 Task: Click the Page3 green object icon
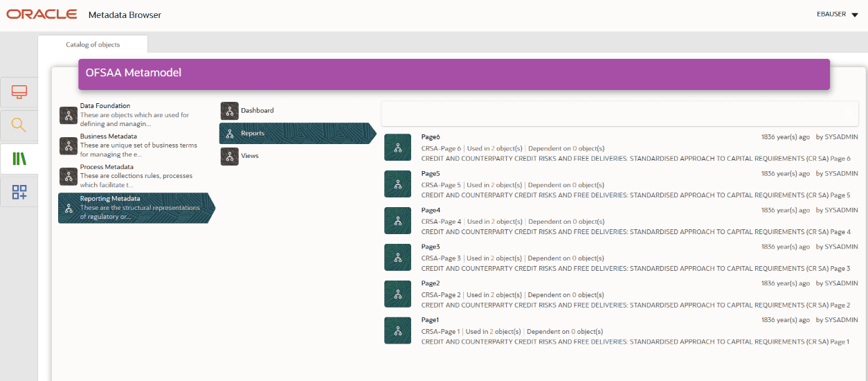click(x=397, y=257)
